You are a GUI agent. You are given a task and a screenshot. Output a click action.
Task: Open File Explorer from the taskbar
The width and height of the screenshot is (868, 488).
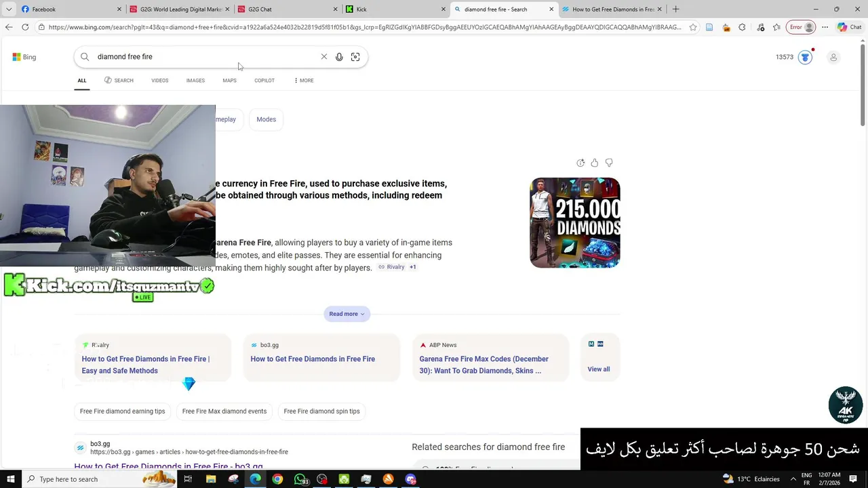coord(211,479)
